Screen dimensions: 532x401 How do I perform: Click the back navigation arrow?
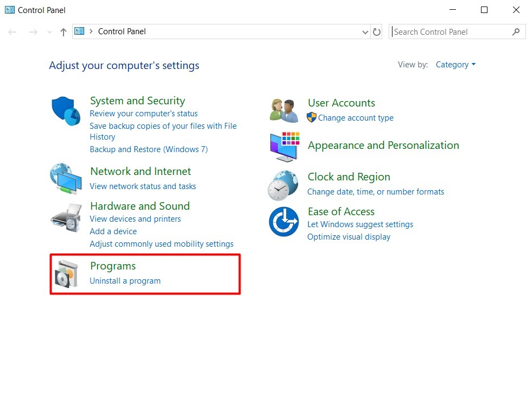point(12,32)
